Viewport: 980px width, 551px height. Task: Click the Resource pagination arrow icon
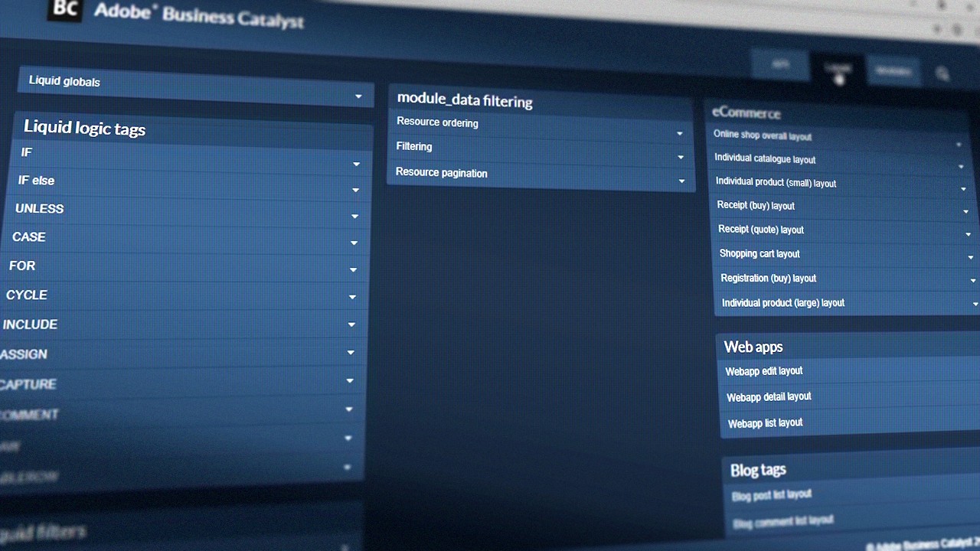681,181
